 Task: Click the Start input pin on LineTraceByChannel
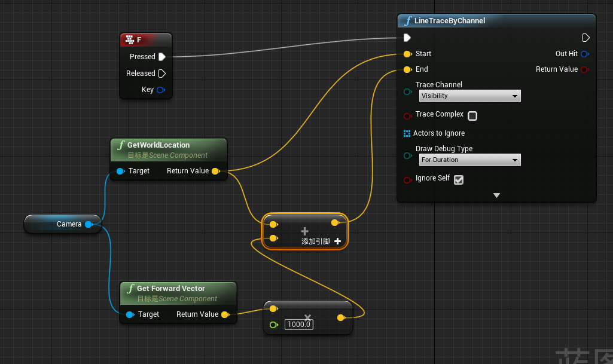click(407, 54)
